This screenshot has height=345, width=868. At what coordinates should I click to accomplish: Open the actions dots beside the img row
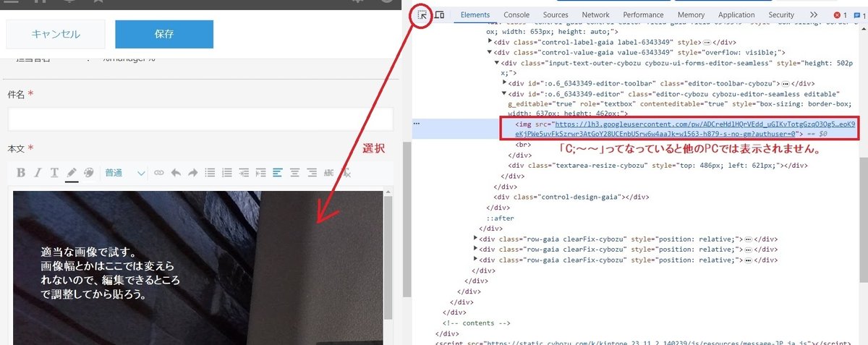[416, 124]
